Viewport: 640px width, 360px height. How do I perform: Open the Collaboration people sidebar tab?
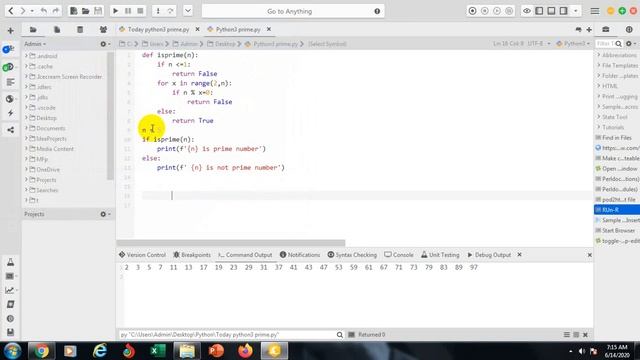(103, 29)
